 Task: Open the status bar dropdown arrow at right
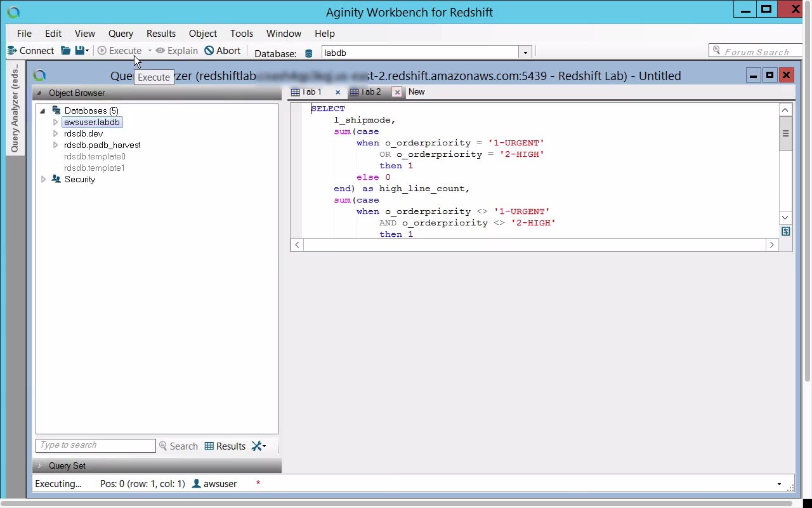tap(779, 485)
